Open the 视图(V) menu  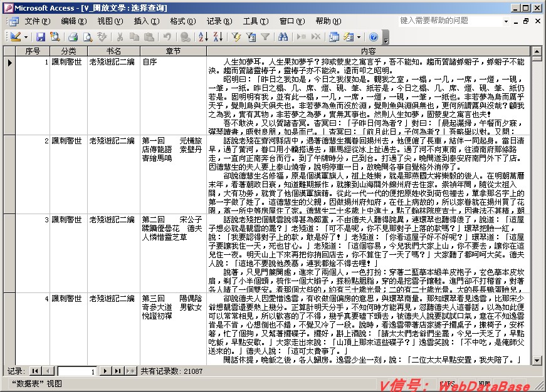pyautogui.click(x=110, y=21)
